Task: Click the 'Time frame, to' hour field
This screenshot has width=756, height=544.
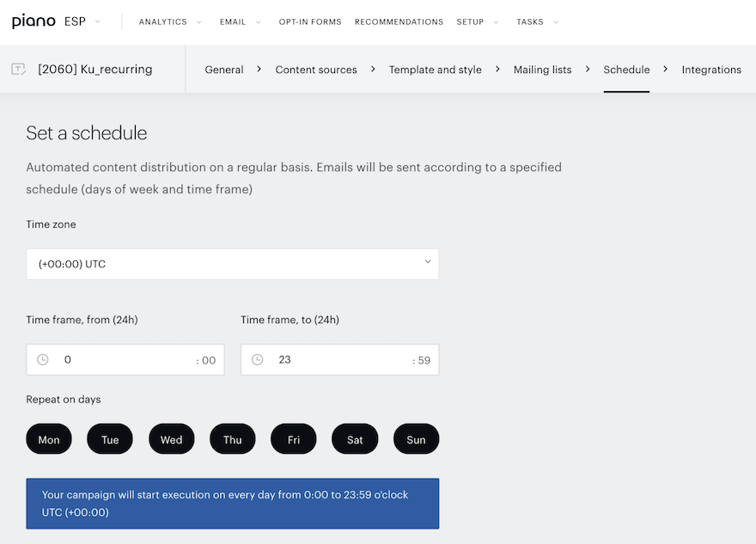Action: tap(340, 360)
